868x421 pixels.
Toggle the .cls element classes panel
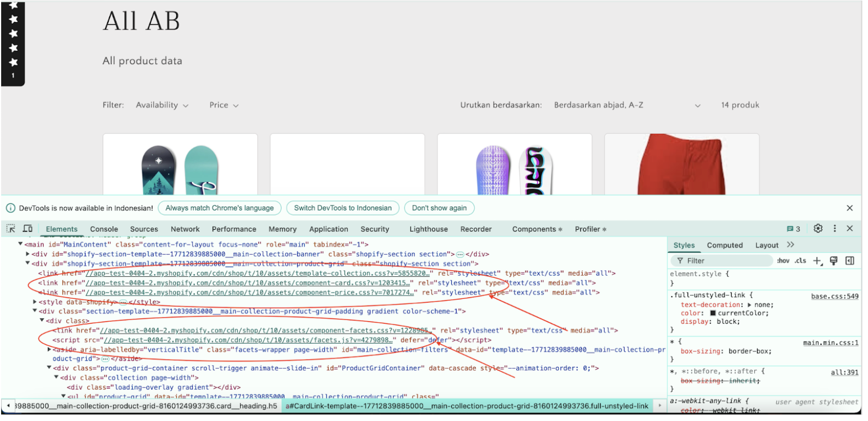(x=801, y=261)
